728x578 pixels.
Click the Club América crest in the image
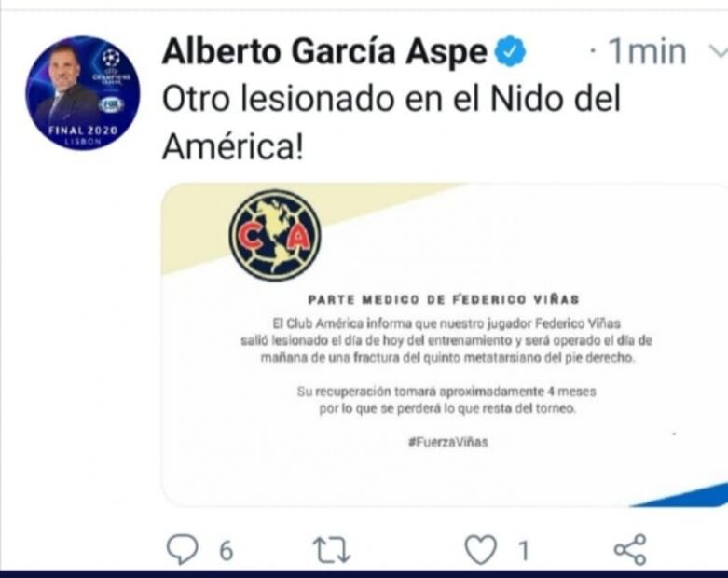pos(275,235)
